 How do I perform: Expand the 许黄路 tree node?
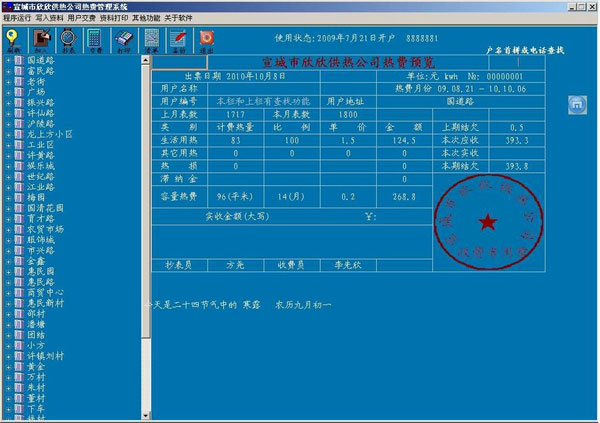pyautogui.click(x=8, y=155)
